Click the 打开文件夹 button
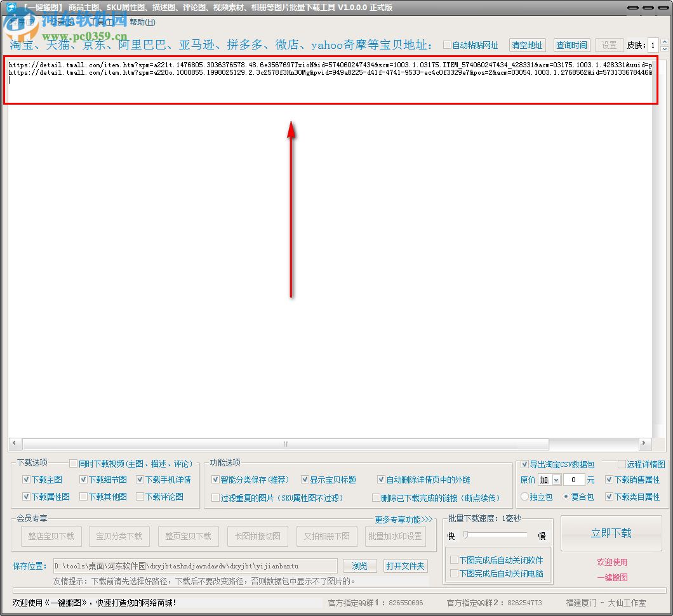Image resolution: width=673 pixels, height=616 pixels. (405, 565)
